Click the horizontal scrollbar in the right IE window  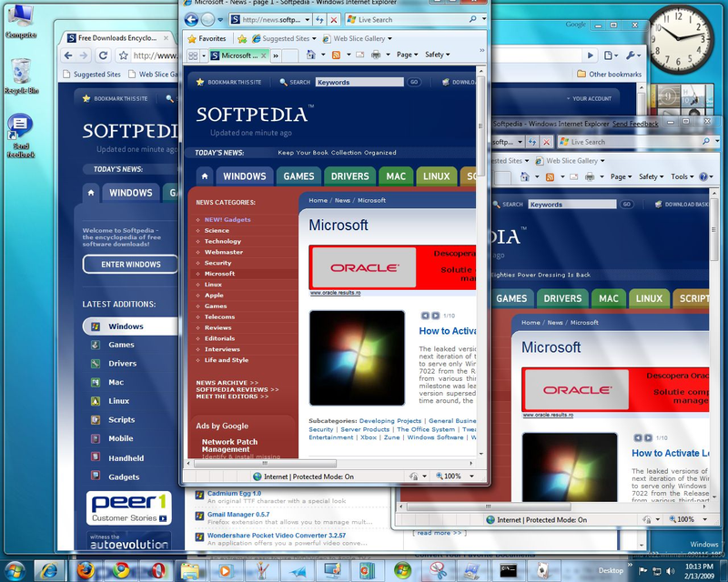point(489,507)
